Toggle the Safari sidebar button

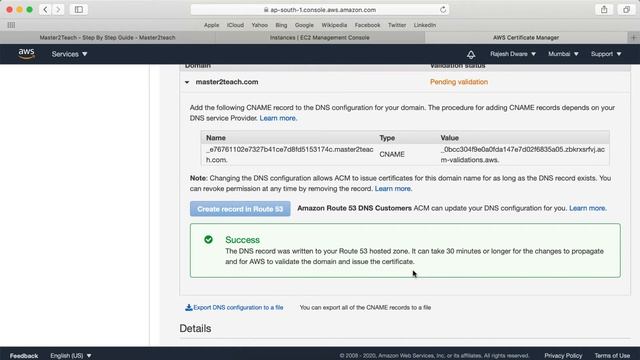tap(79, 9)
